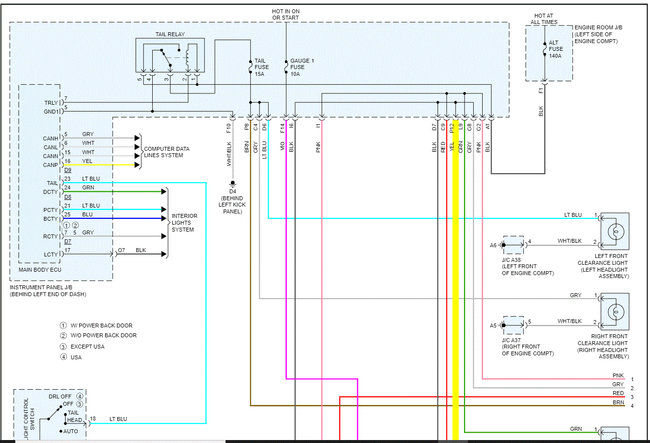This screenshot has width=650, height=443.
Task: Select the left front clearance light lamp symbol
Action: 616,231
